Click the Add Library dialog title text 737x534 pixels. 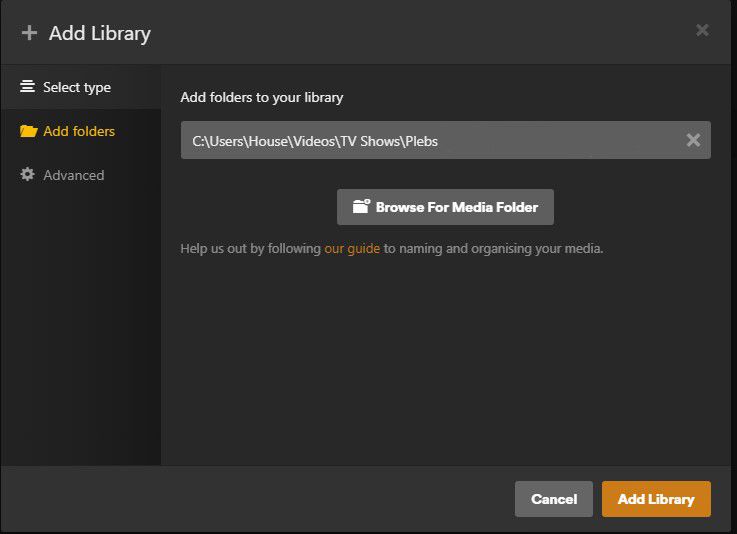click(100, 33)
